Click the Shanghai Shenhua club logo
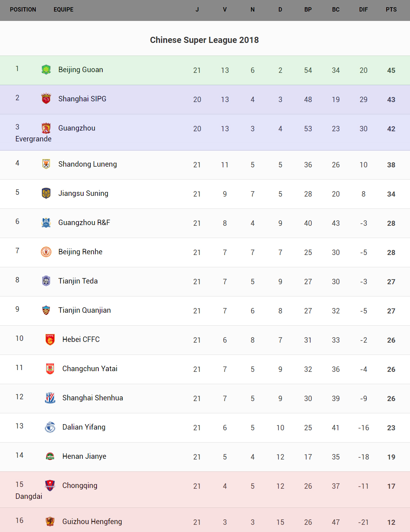This screenshot has width=410, height=532. [50, 398]
